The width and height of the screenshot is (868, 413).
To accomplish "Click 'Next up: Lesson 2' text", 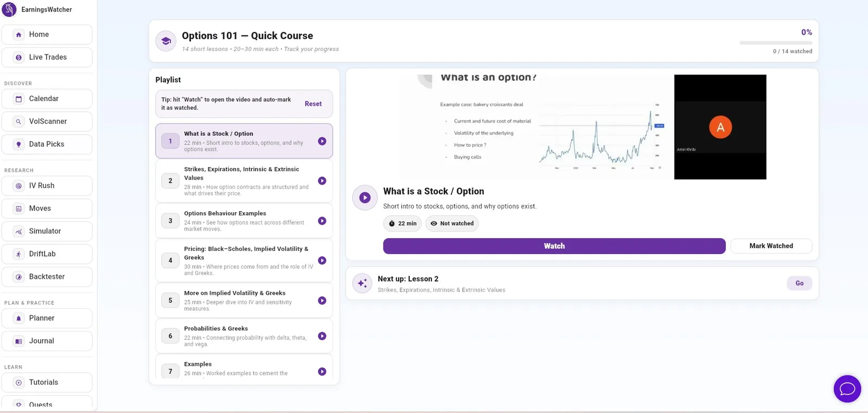I will pos(408,279).
